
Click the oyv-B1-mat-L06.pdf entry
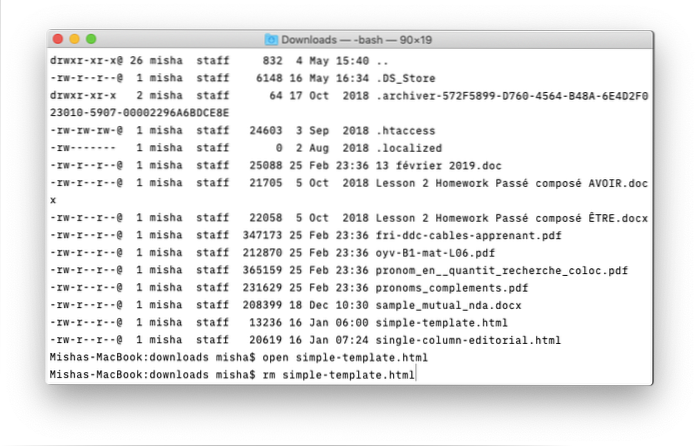pyautogui.click(x=435, y=253)
